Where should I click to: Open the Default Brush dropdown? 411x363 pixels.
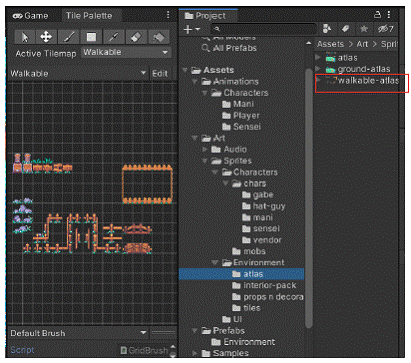78,333
